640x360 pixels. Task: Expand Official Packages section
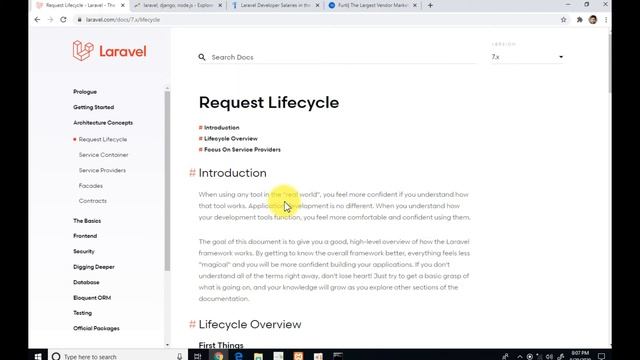96,329
